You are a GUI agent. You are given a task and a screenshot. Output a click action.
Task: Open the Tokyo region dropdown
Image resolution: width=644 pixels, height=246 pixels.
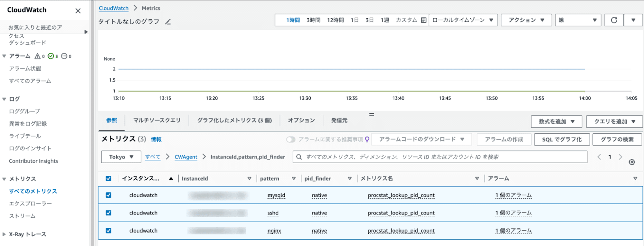tap(121, 157)
